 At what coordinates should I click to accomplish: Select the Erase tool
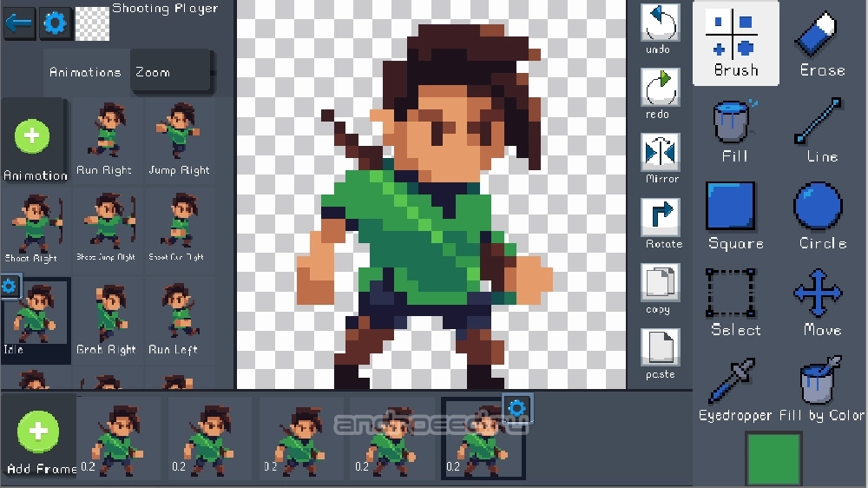tap(822, 43)
